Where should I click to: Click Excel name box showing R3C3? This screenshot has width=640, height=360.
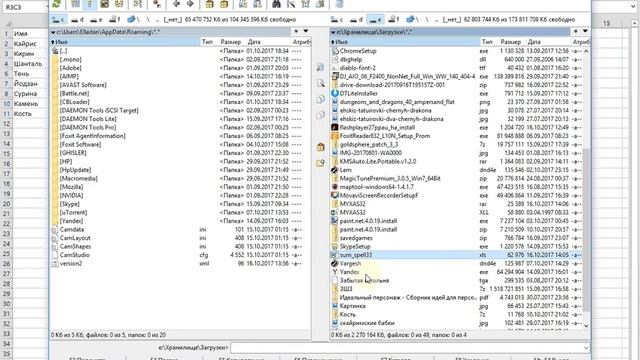click(x=24, y=7)
